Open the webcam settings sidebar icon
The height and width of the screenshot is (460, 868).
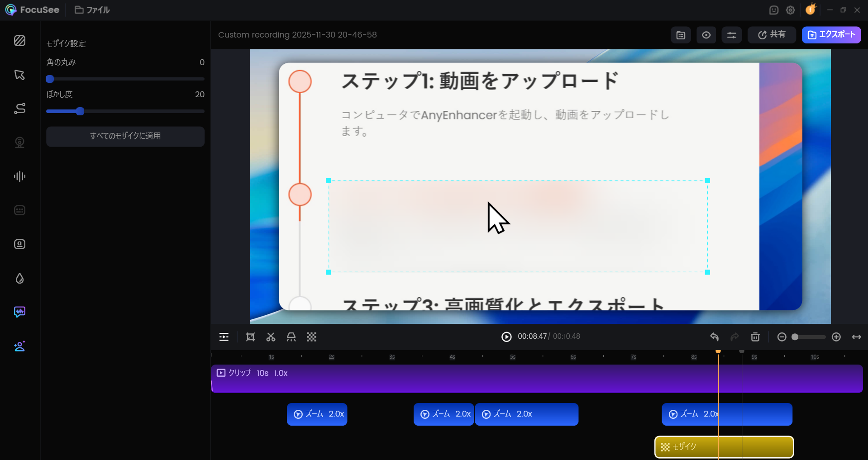point(19,142)
